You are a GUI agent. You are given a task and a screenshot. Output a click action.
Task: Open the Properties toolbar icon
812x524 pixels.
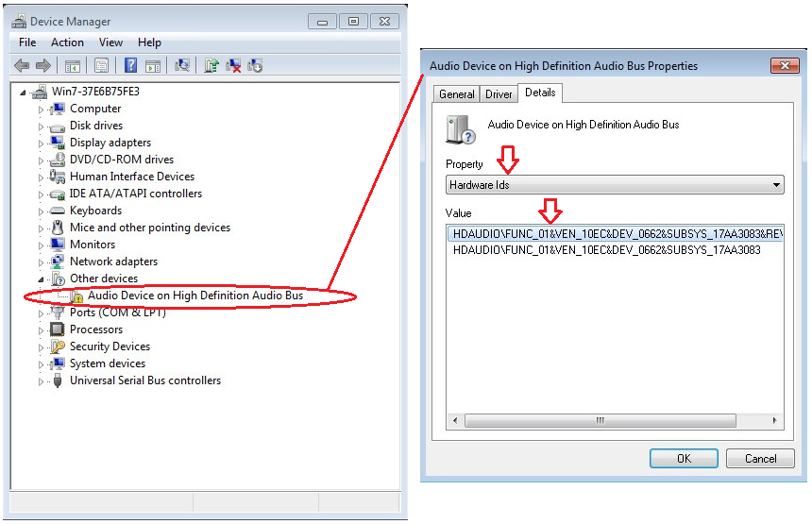(102, 66)
